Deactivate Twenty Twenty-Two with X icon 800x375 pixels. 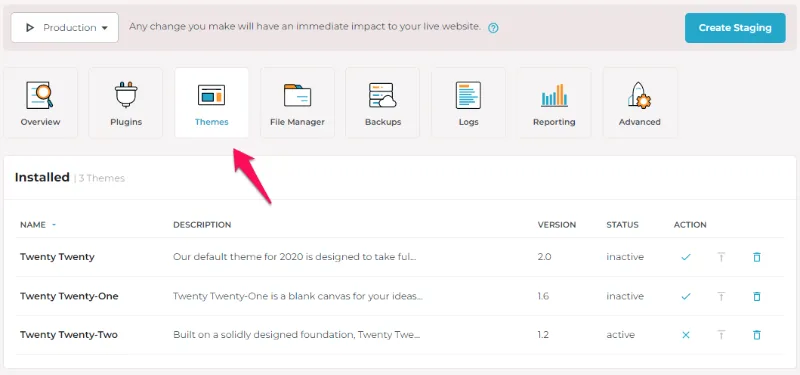[686, 335]
